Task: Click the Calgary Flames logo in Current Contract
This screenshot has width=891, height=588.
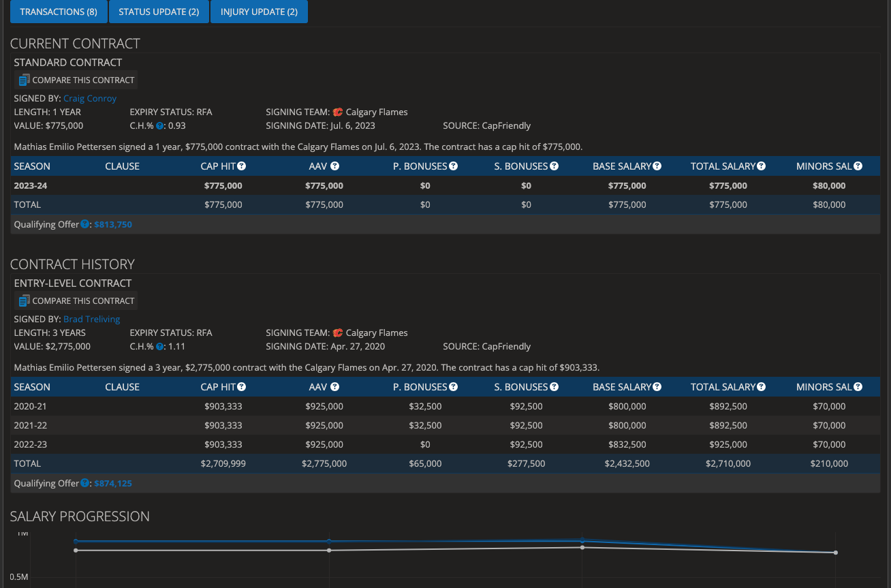Action: [338, 112]
